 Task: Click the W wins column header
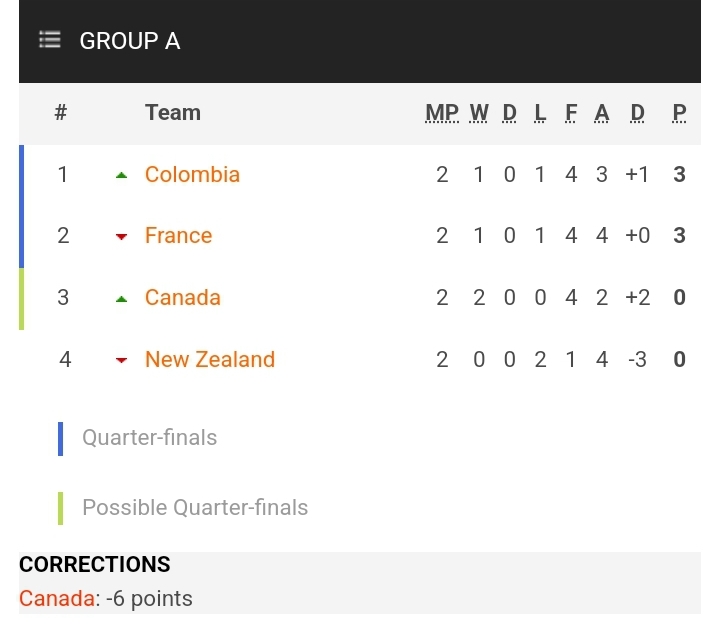coord(479,113)
